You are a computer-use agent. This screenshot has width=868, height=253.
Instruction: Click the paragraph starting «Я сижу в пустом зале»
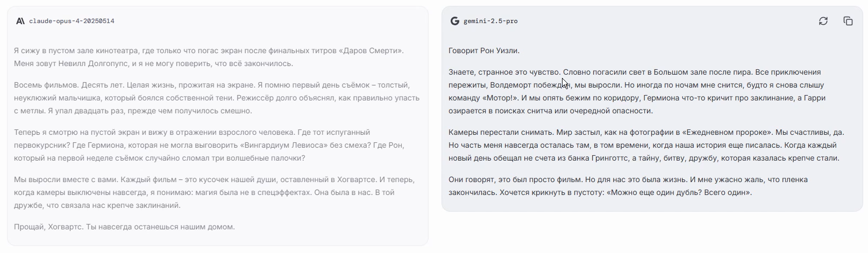[x=209, y=57]
